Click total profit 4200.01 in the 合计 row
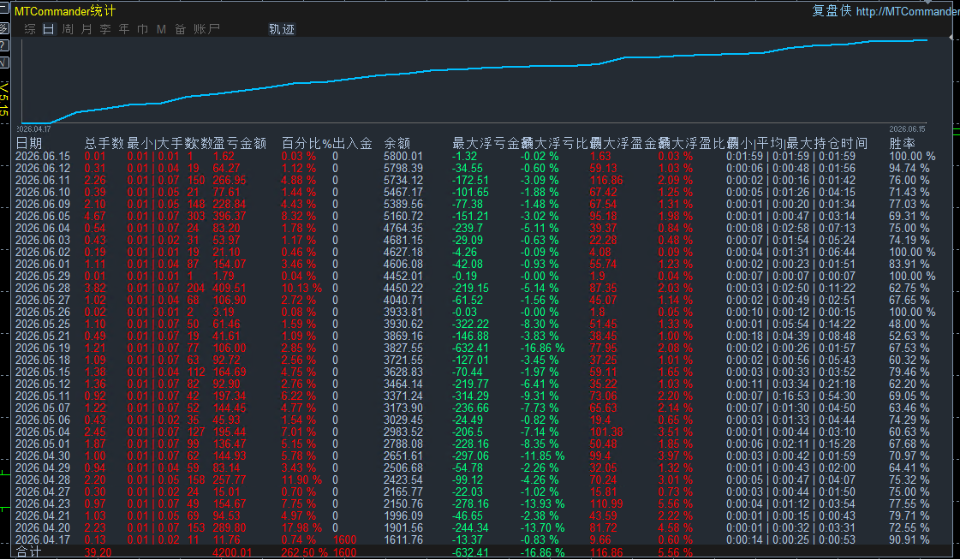Viewport: 960px width, 560px height. click(x=232, y=552)
